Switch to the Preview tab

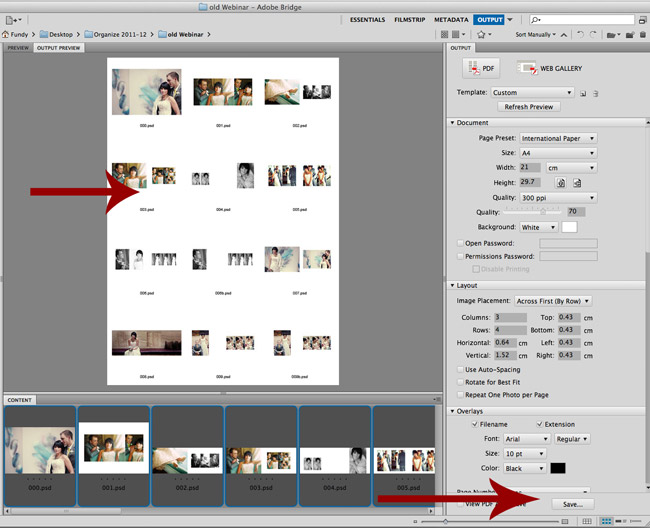18,48
